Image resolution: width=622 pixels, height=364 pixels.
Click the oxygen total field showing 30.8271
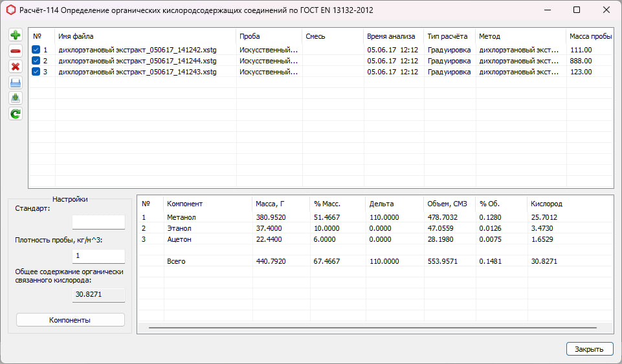pyautogui.click(x=98, y=295)
